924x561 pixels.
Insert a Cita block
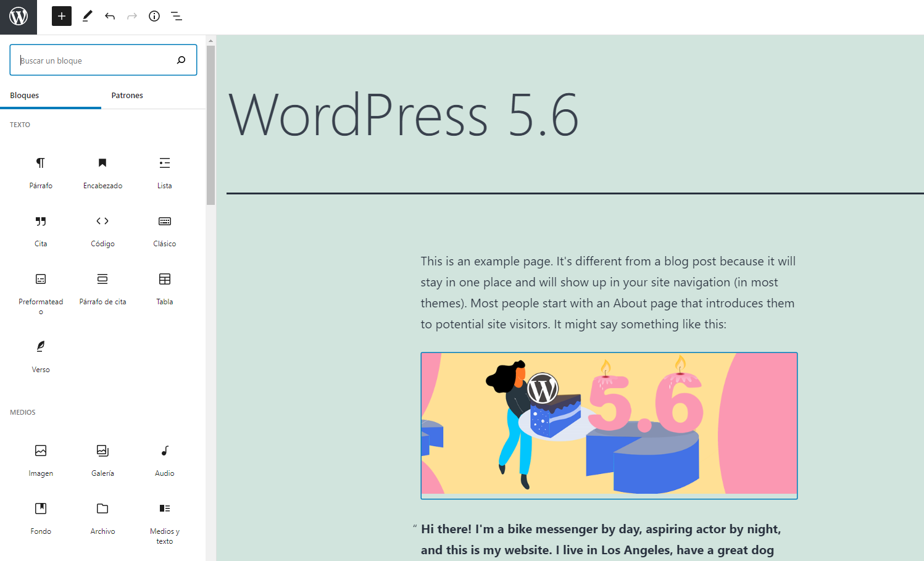coord(41,230)
